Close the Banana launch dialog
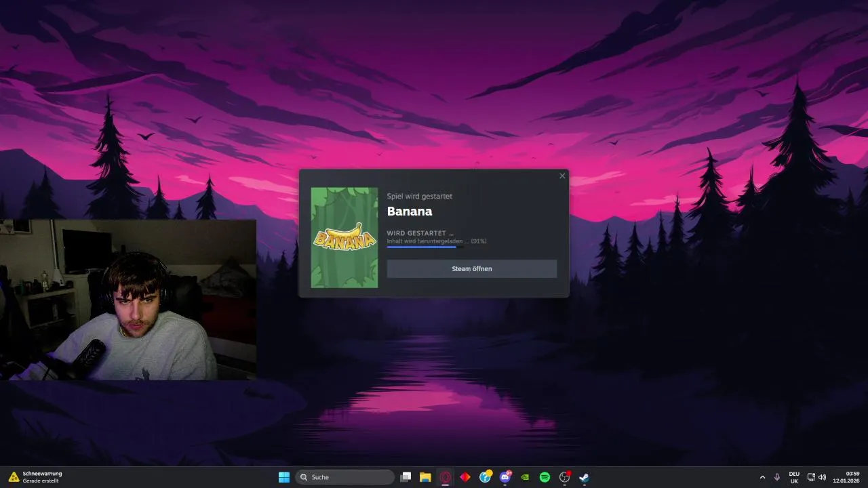The height and width of the screenshot is (488, 868). (x=562, y=176)
